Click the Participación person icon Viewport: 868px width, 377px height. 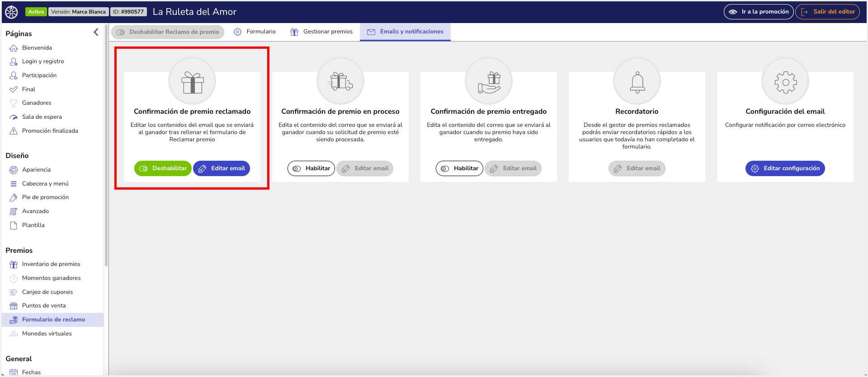[14, 75]
